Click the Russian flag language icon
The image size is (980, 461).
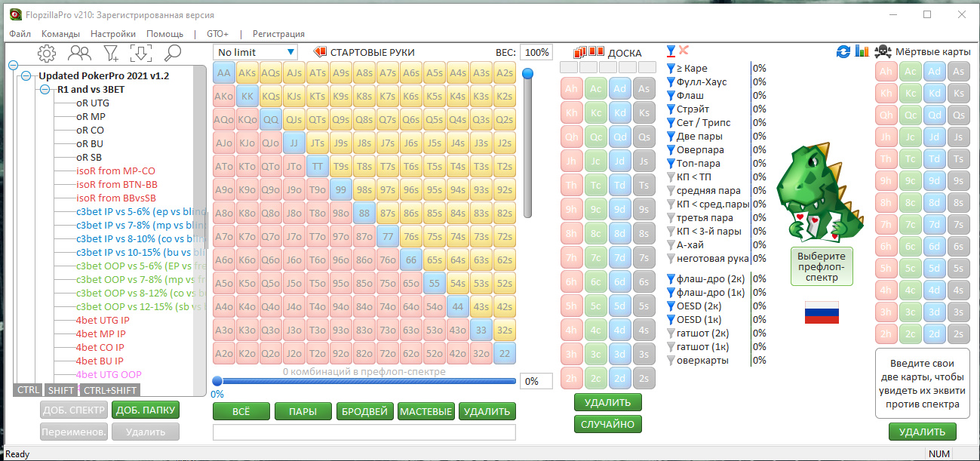tap(822, 312)
